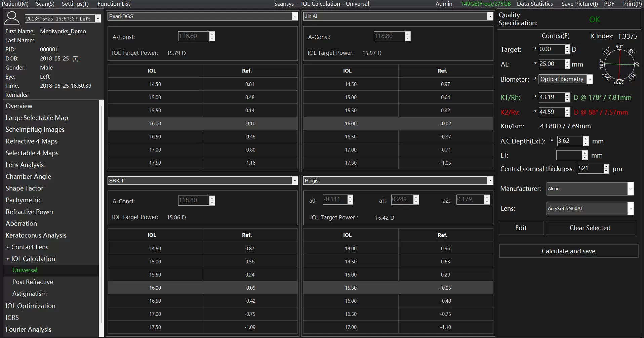
Task: Expand the Contact Lens tree section
Action: pyautogui.click(x=8, y=247)
